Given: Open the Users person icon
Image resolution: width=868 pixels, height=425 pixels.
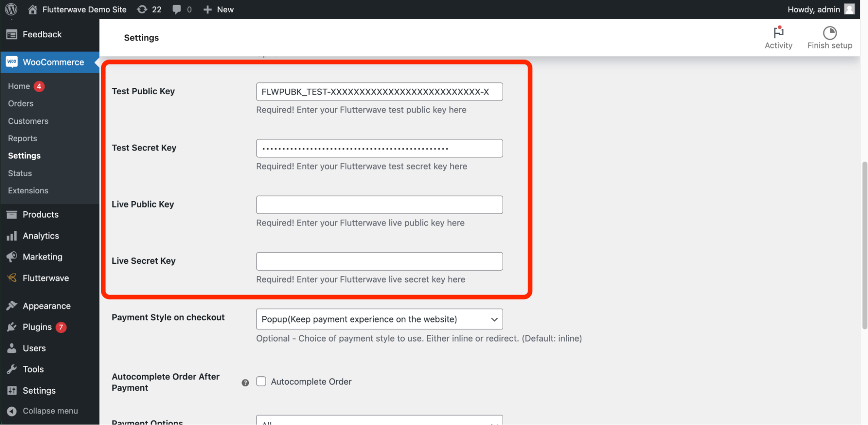Looking at the screenshot, I should (12, 348).
